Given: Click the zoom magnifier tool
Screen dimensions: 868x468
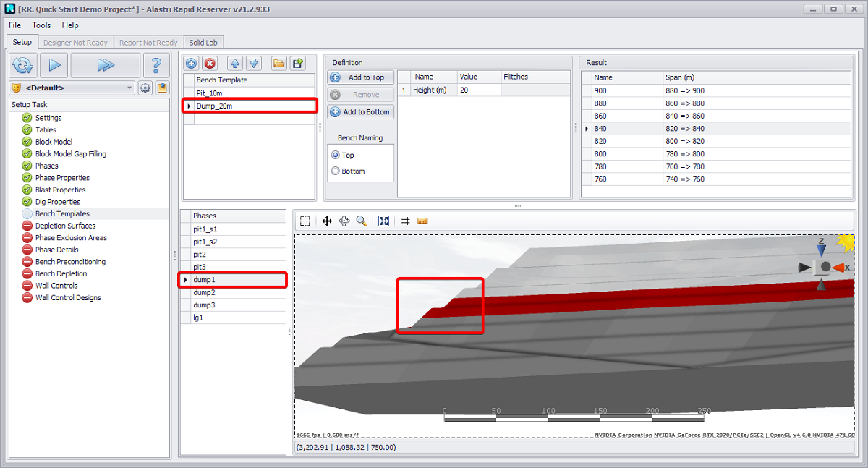Looking at the screenshot, I should click(x=362, y=221).
